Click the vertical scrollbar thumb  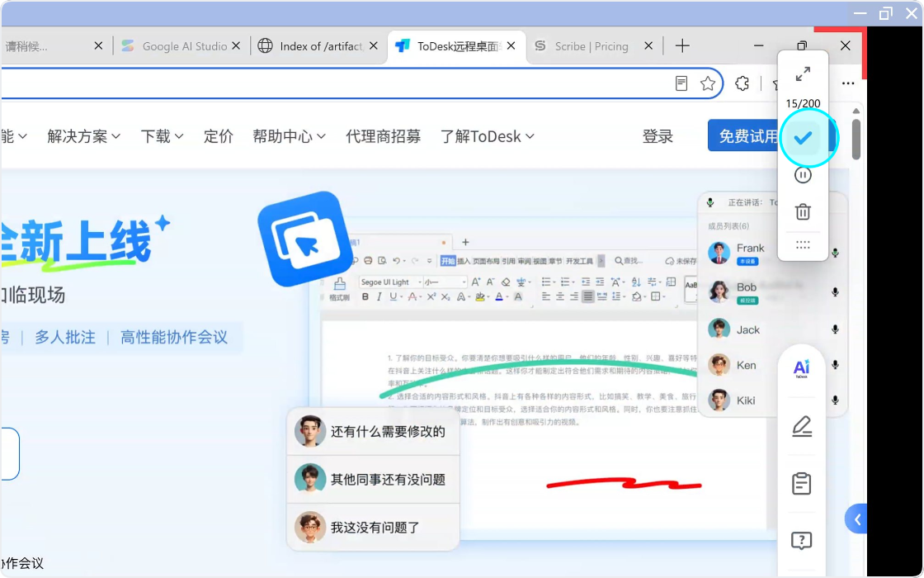pyautogui.click(x=856, y=140)
